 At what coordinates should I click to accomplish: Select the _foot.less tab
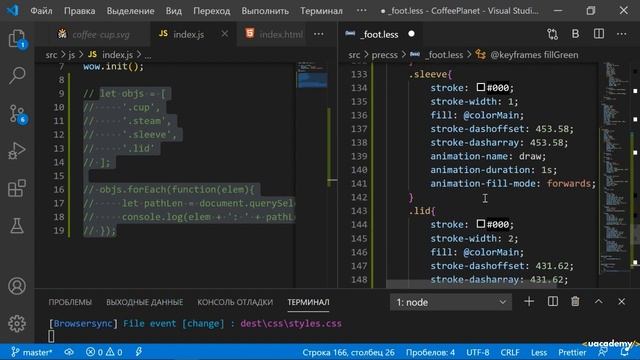click(379, 34)
